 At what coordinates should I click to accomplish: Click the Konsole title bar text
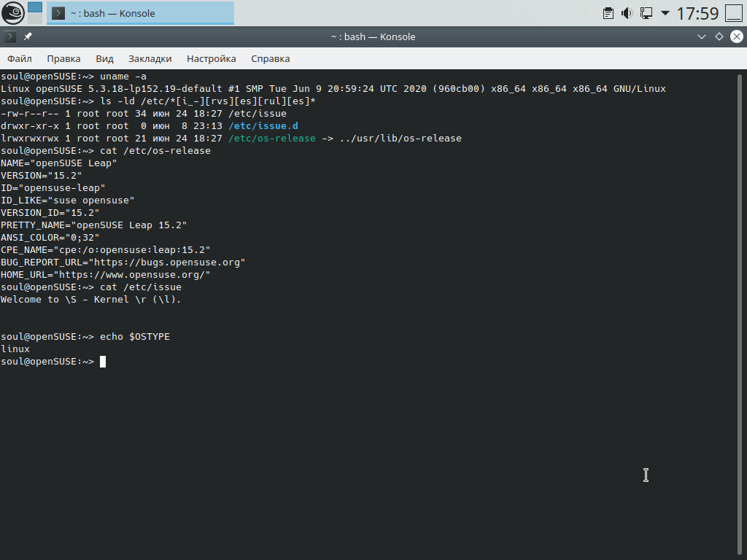coord(373,36)
